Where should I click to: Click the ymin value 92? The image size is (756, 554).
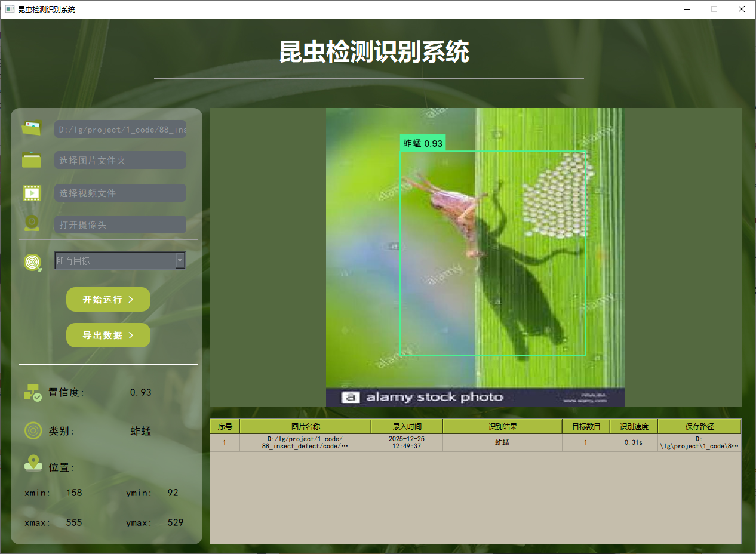click(x=173, y=493)
